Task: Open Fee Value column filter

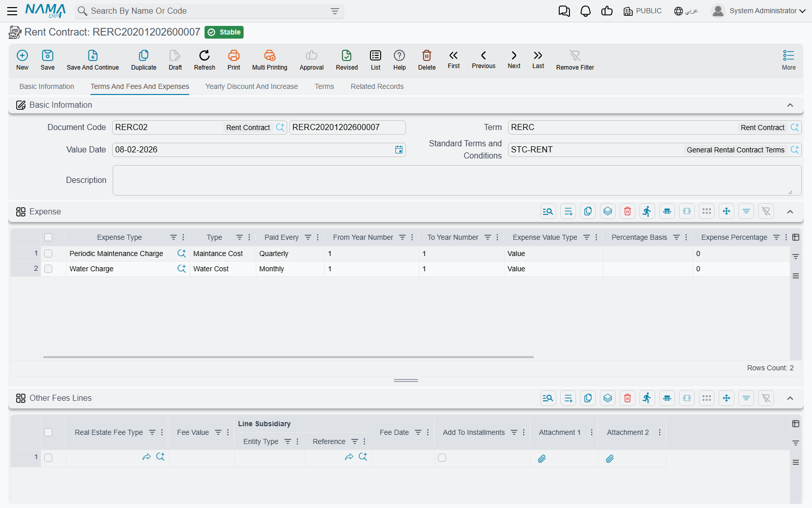Action: (218, 432)
